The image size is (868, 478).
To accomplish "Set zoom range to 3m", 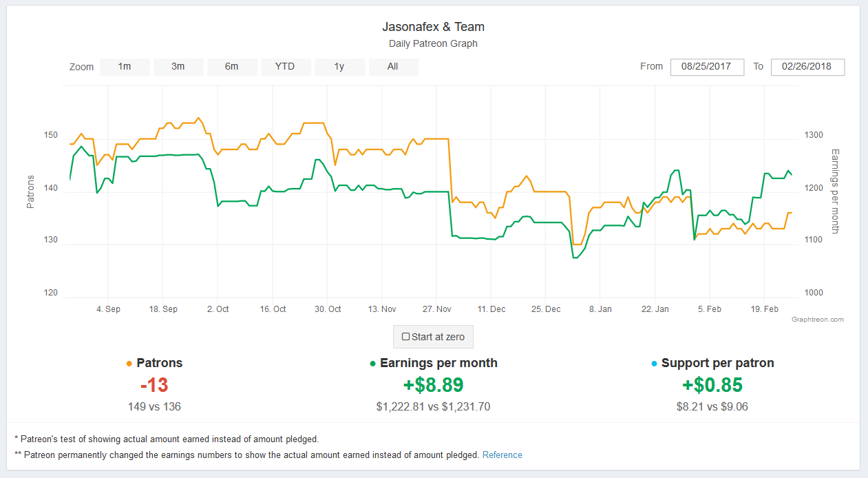I will click(178, 67).
